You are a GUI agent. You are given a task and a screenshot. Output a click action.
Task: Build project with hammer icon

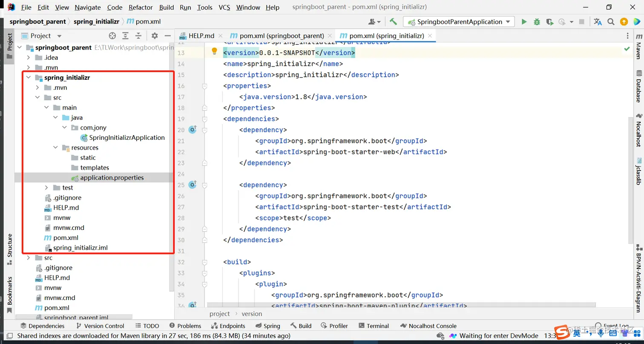pyautogui.click(x=393, y=21)
